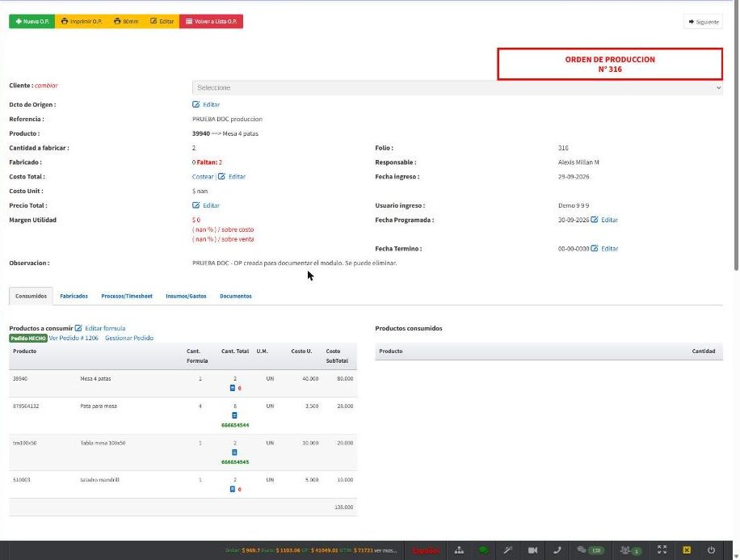The image size is (740, 560).
Task: Click Volver a Lista O.P. button
Action: pos(212,21)
